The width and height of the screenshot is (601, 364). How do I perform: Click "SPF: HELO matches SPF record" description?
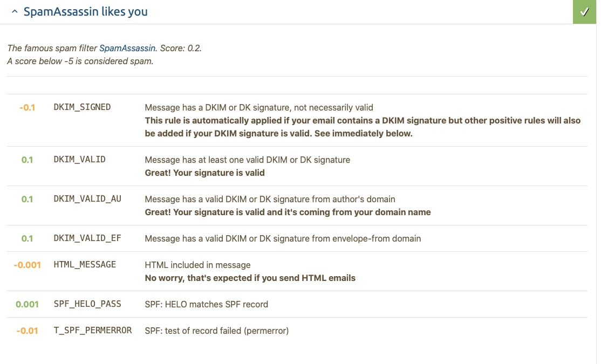pyautogui.click(x=206, y=304)
